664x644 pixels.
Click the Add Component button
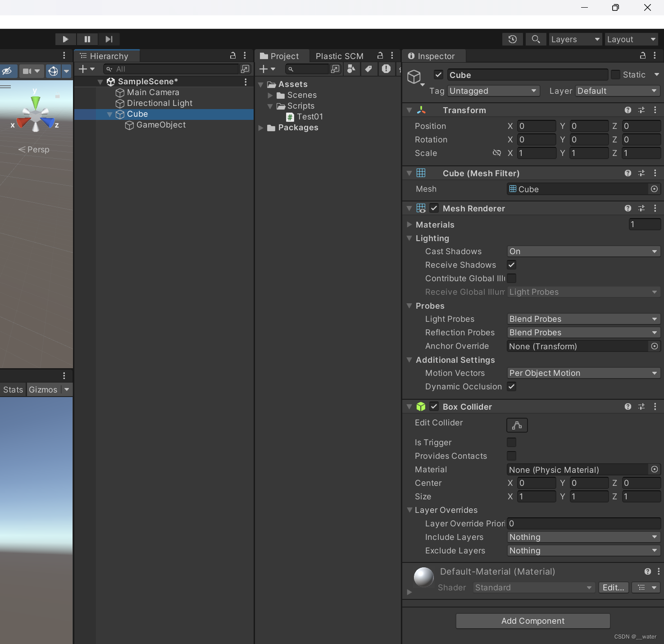(x=532, y=621)
